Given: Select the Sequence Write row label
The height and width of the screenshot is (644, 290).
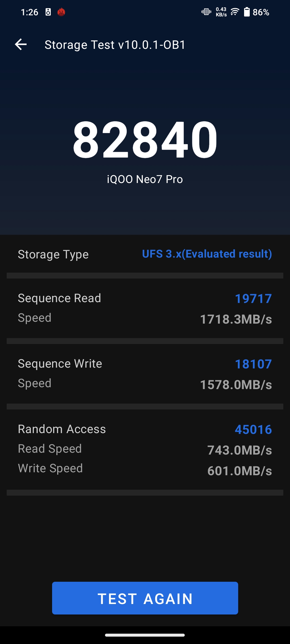Looking at the screenshot, I should pos(60,364).
